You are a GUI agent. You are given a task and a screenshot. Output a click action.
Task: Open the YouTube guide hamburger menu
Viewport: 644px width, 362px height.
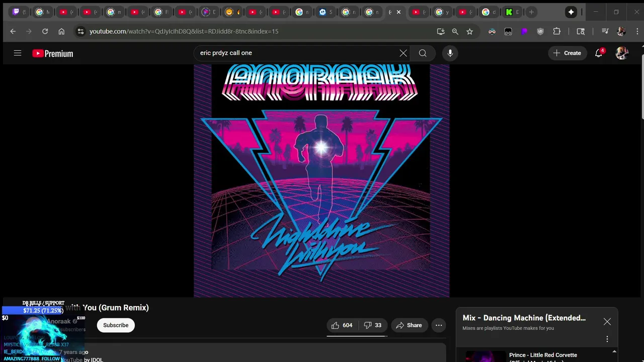18,53
